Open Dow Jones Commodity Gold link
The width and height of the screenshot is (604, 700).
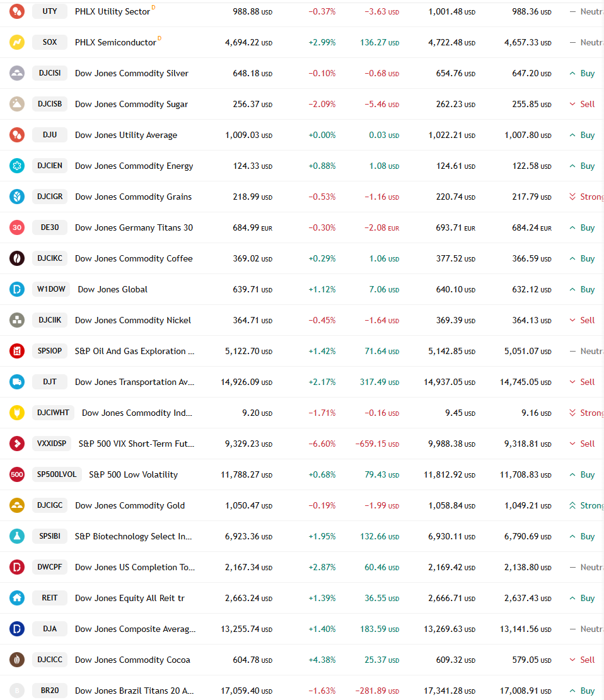coord(130,505)
